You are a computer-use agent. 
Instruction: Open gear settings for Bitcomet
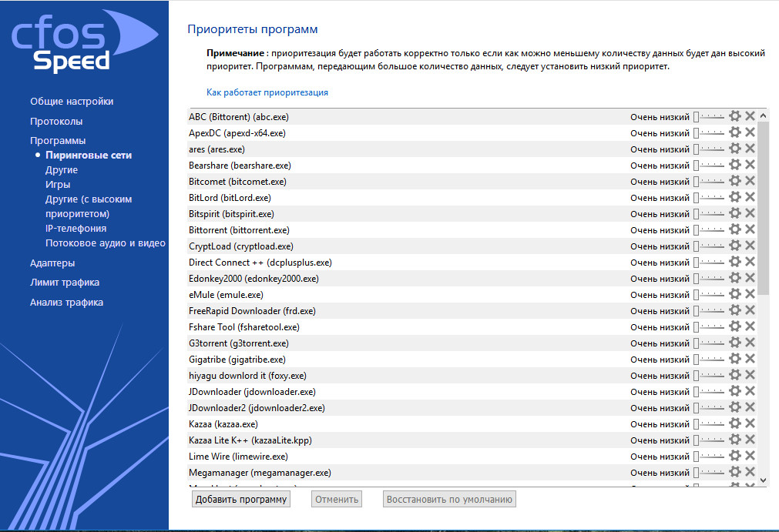coord(735,181)
